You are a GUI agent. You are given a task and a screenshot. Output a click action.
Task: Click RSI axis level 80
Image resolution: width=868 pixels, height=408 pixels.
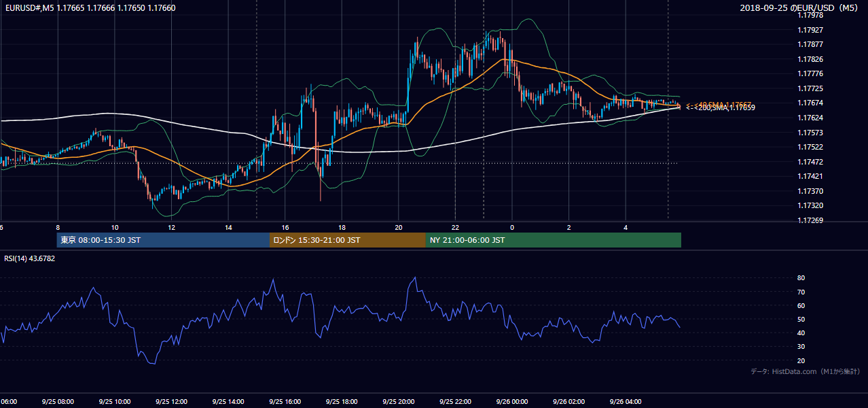click(801, 278)
